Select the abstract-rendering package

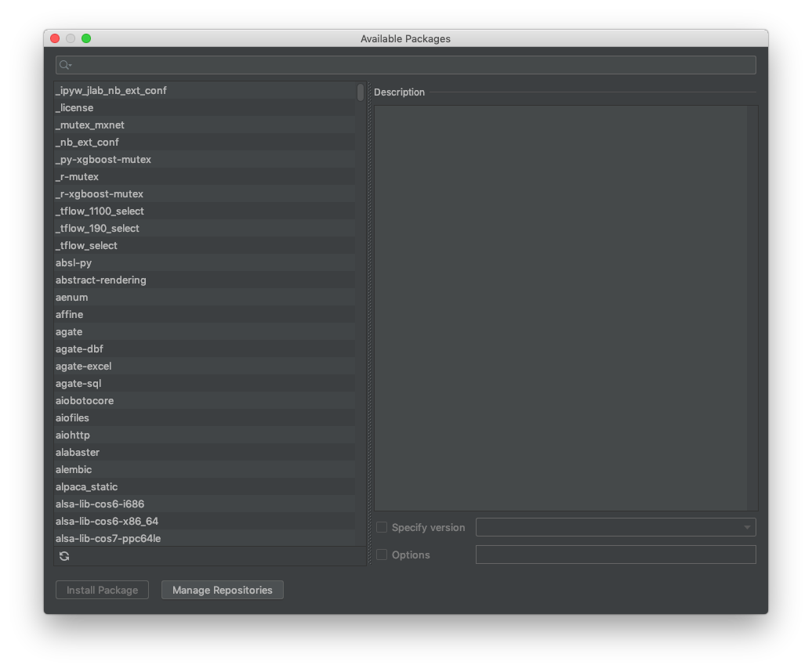(205, 280)
